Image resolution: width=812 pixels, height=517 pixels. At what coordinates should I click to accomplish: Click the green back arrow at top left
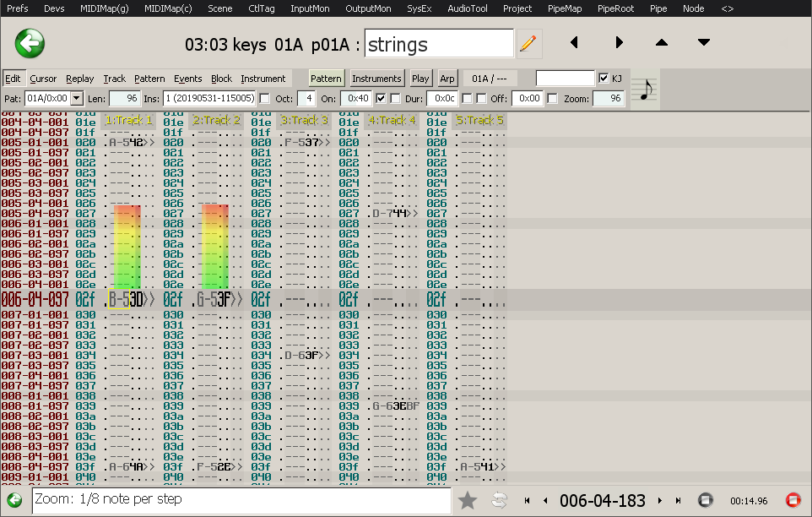(x=30, y=43)
